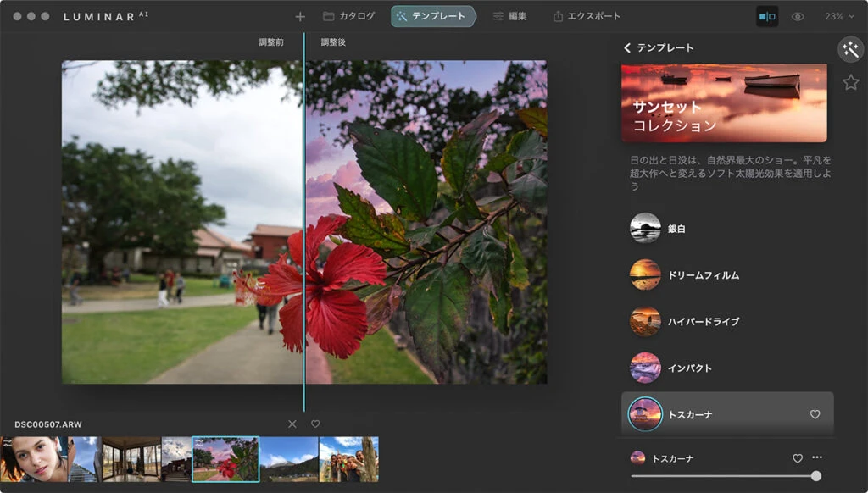Image resolution: width=868 pixels, height=493 pixels.
Task: Toggle heart next to トスカーナ slider row
Action: [x=797, y=458]
